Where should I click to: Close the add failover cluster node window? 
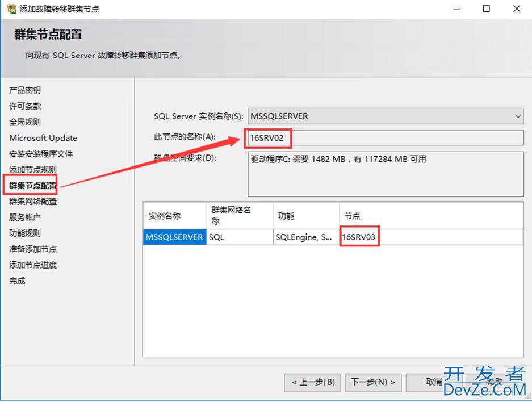point(517,9)
